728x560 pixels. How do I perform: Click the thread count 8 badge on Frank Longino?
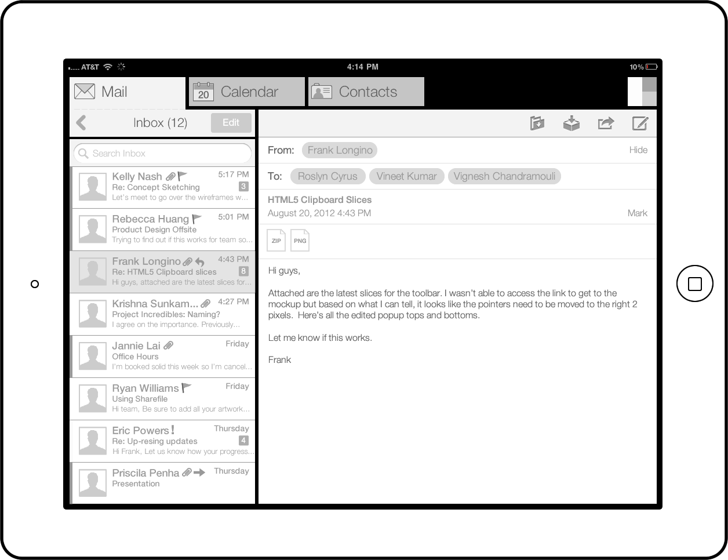coord(243,271)
